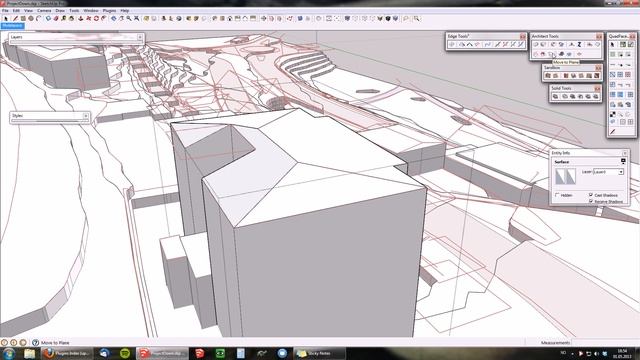This screenshot has height=360, width=640.
Task: Activate the Offset tool
Action: (104, 18)
